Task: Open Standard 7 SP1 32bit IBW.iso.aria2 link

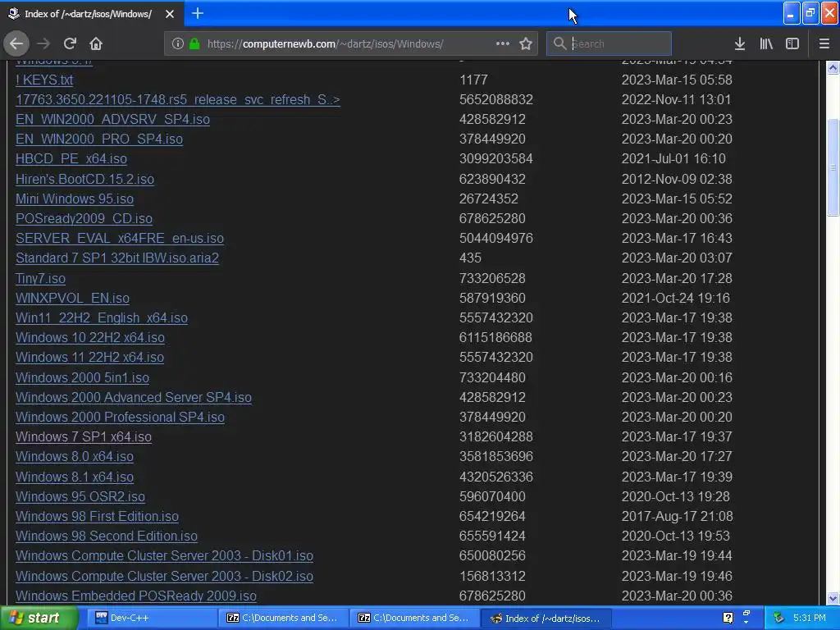Action: tap(117, 258)
